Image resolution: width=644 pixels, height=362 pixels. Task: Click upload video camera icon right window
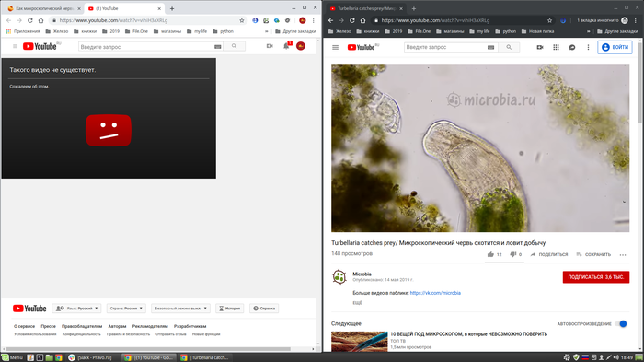click(x=540, y=47)
